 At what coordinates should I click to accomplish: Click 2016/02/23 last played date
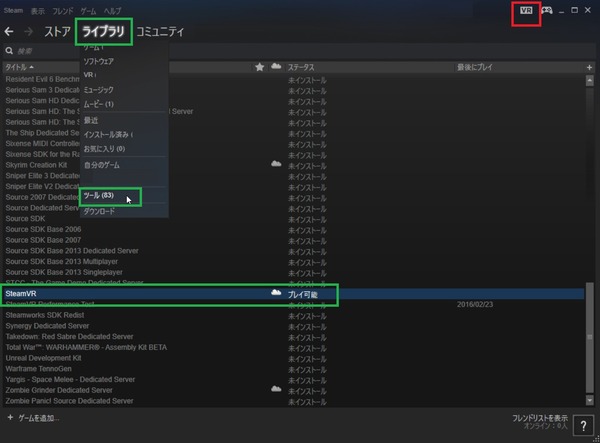[x=475, y=305]
